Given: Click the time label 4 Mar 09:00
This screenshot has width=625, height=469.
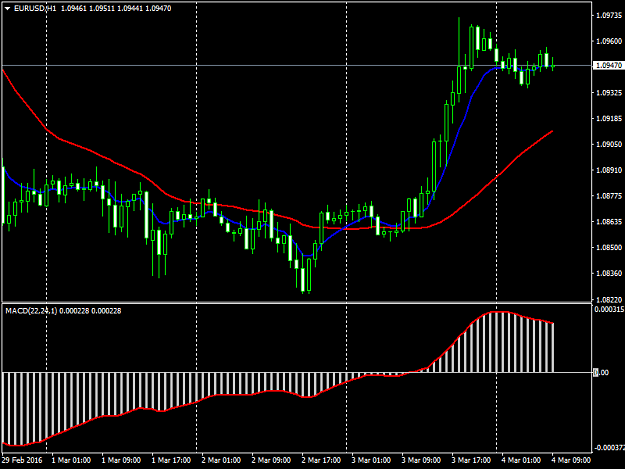Looking at the screenshot, I should [571, 460].
